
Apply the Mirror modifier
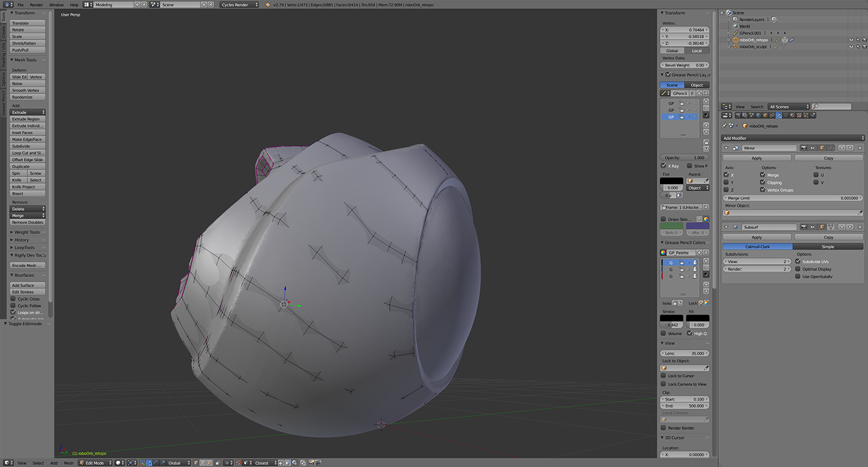[x=756, y=158]
